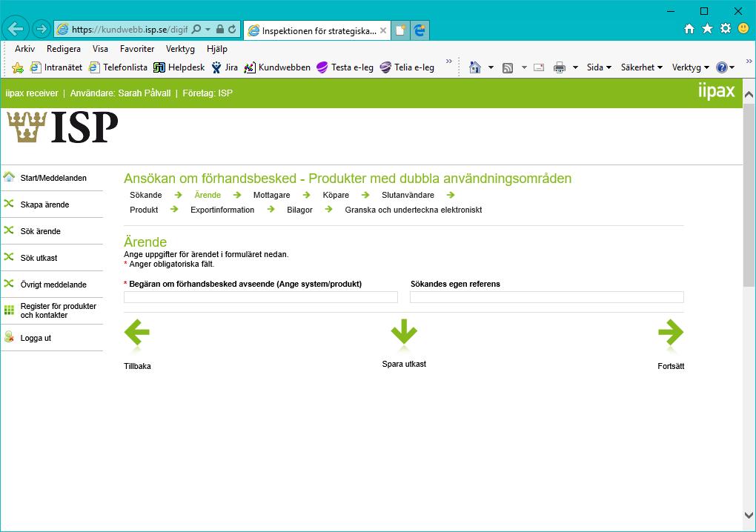Go to Start/Meddelanden in sidebar
756x532 pixels.
(x=52, y=178)
